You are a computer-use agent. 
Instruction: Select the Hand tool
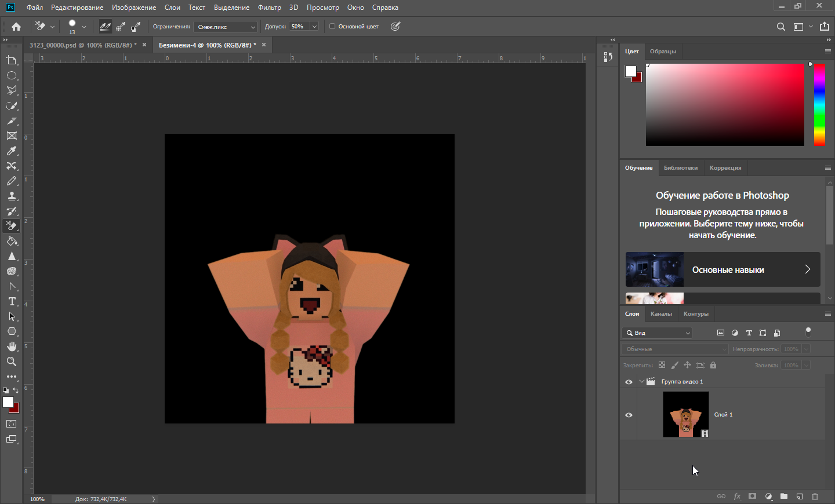pos(12,346)
